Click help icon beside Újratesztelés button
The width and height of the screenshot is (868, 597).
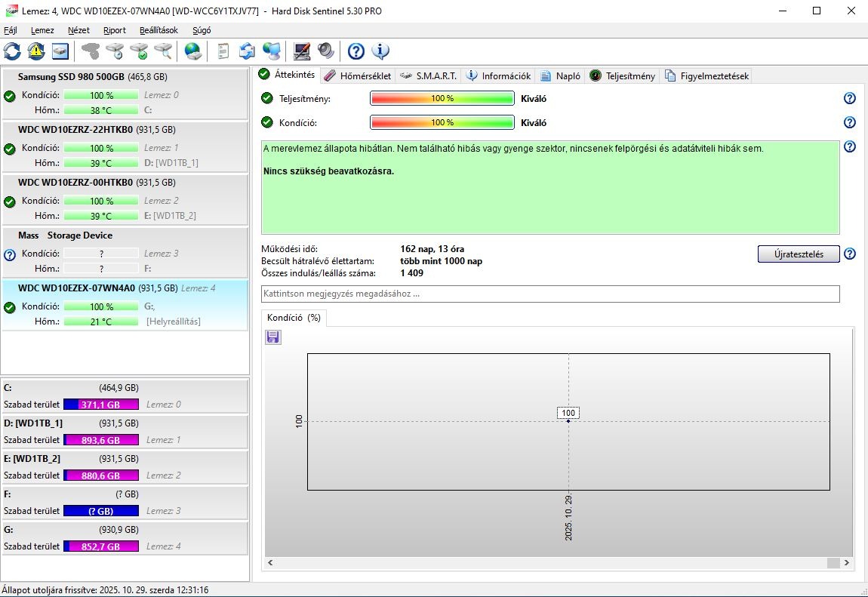pos(850,254)
